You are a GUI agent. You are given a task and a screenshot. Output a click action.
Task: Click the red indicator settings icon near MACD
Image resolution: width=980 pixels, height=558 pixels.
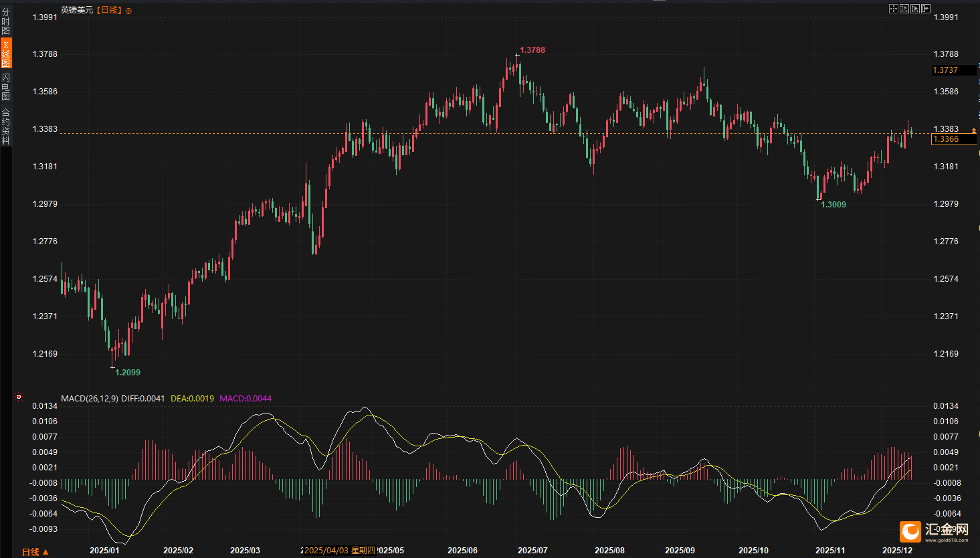click(19, 397)
